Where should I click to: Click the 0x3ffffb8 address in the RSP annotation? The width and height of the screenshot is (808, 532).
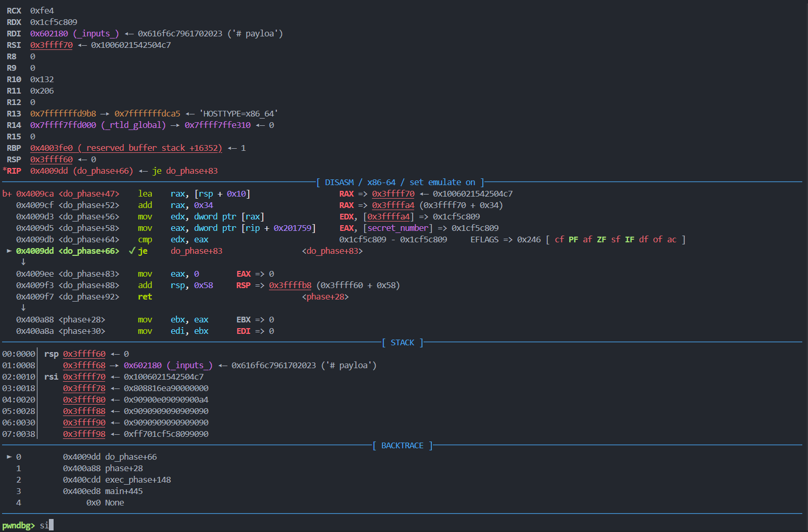(290, 286)
